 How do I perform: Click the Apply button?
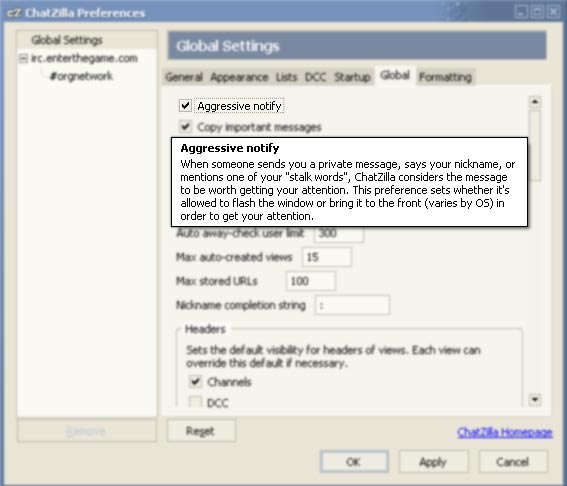(x=433, y=462)
